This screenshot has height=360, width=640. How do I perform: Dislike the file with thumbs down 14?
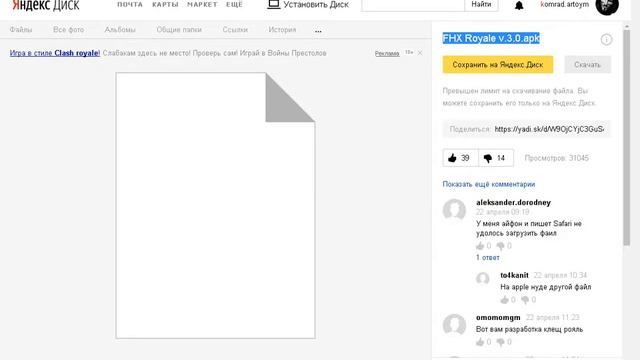click(x=496, y=158)
